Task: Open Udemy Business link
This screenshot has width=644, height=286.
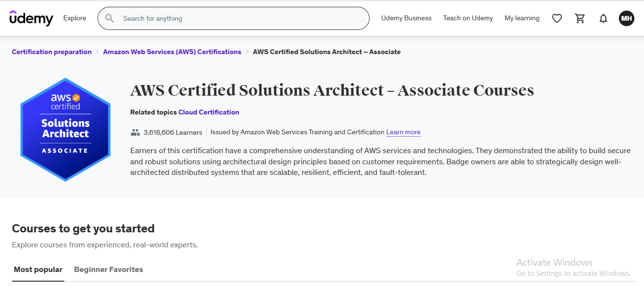Action: pos(406,18)
